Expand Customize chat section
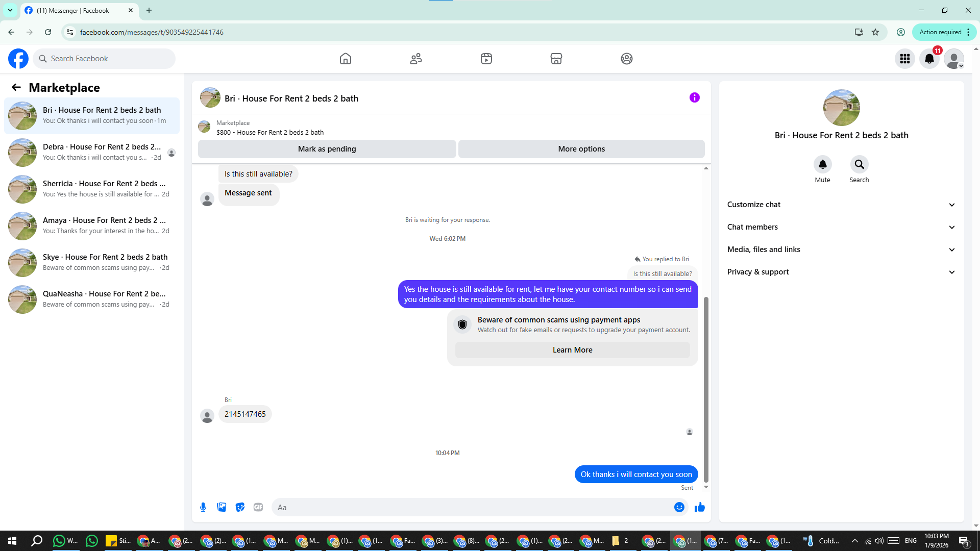 pyautogui.click(x=841, y=205)
